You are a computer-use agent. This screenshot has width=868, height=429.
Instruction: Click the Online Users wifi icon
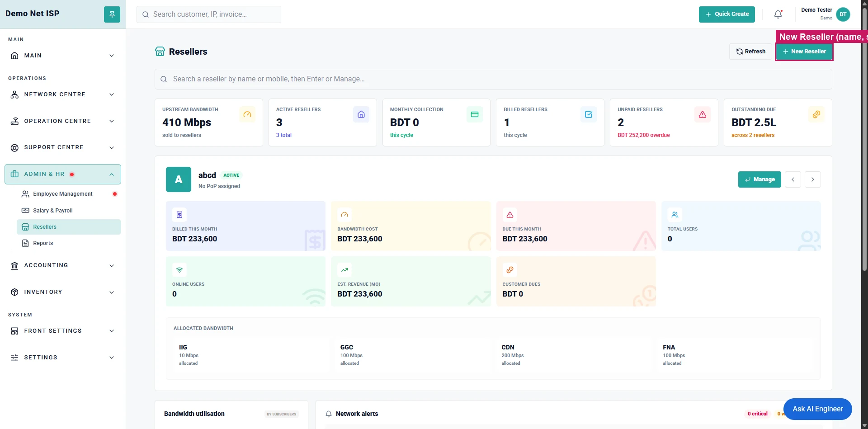click(x=179, y=270)
